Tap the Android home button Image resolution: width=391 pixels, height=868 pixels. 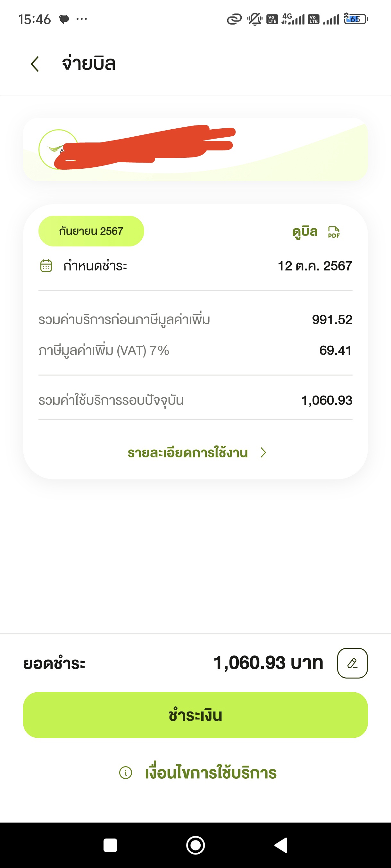[x=195, y=845]
